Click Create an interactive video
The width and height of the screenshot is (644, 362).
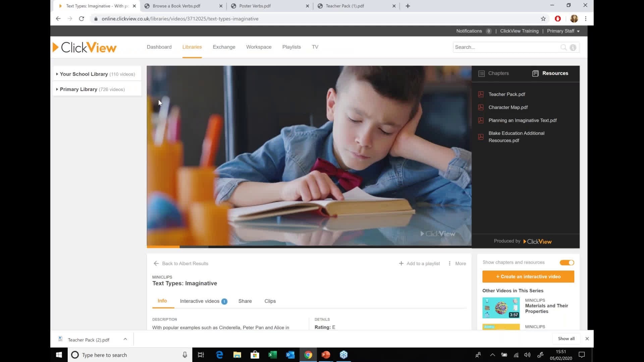[528, 277]
